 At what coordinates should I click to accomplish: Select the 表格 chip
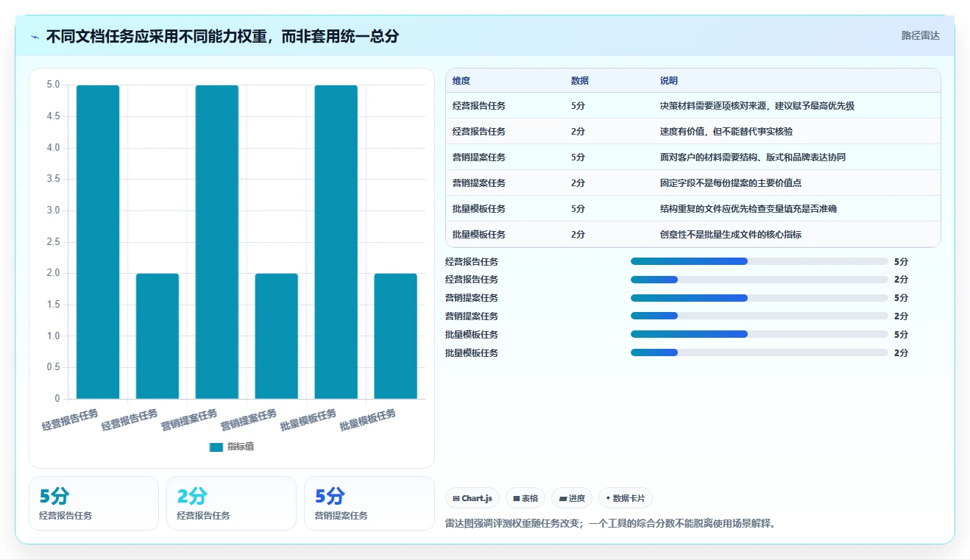point(526,498)
